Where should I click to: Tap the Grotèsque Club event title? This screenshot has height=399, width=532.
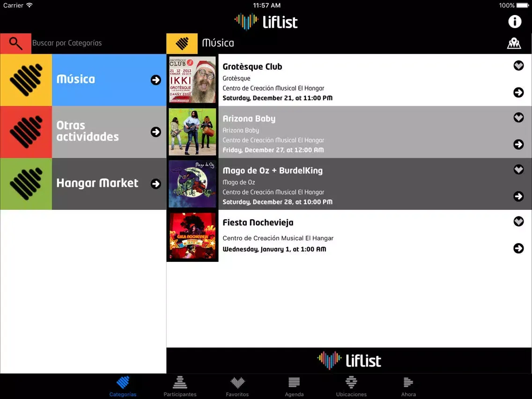click(x=252, y=67)
